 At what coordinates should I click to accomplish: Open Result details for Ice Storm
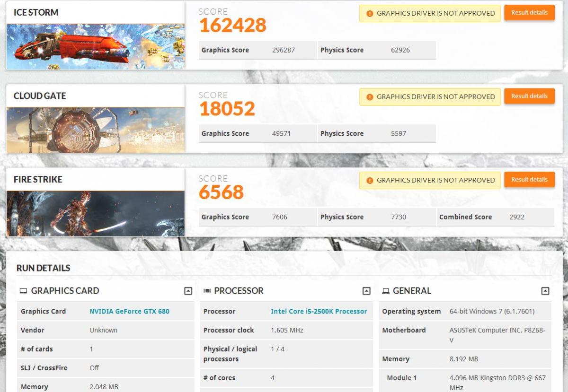(529, 13)
